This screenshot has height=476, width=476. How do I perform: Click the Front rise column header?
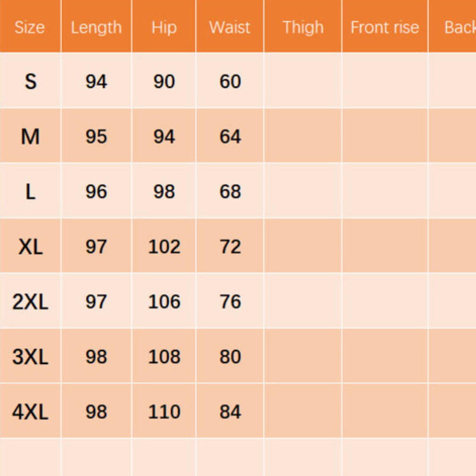[x=384, y=27]
